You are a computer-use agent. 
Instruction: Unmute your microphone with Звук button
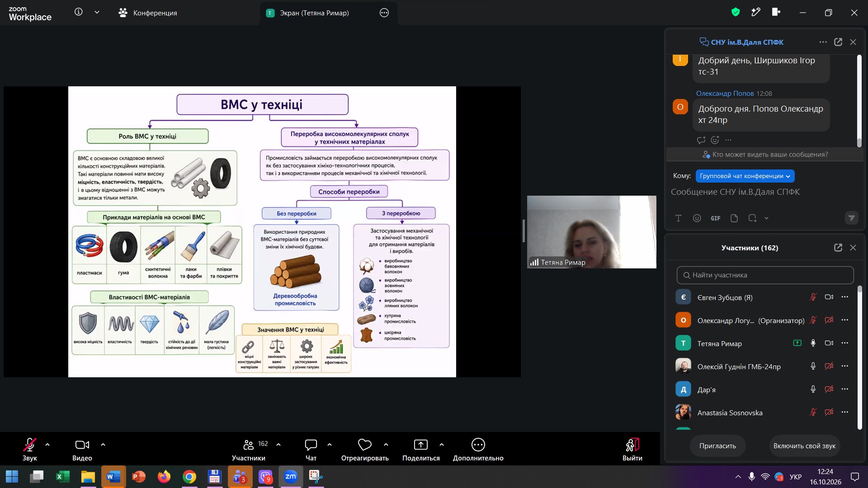click(30, 450)
